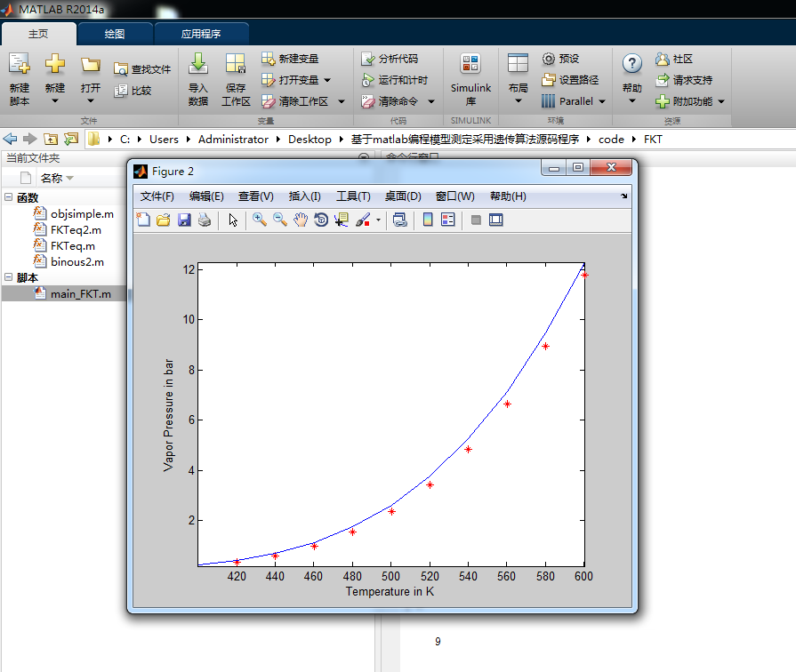The width and height of the screenshot is (796, 672).
Task: Select objsimple.m in file list
Action: pos(73,213)
